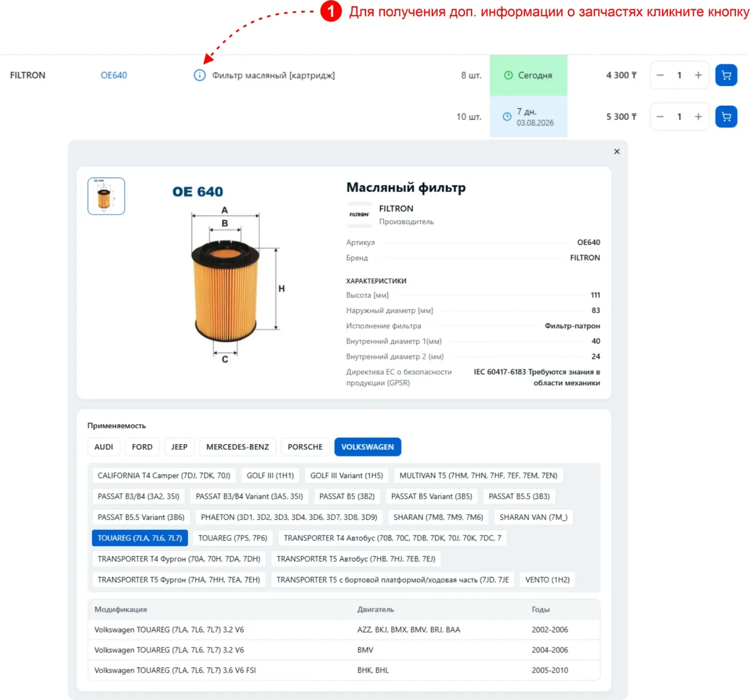Choose SHARAN VAN (7M_) model
This screenshot has height=700, width=750.
click(x=533, y=517)
